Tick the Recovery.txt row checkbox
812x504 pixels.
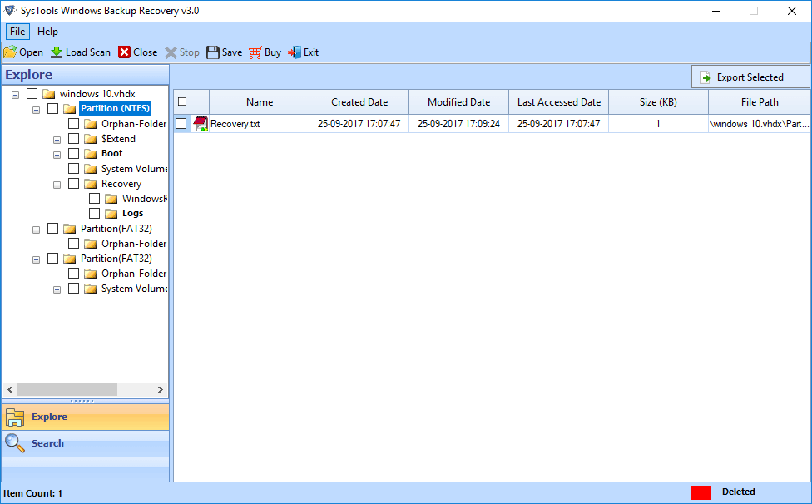(181, 124)
